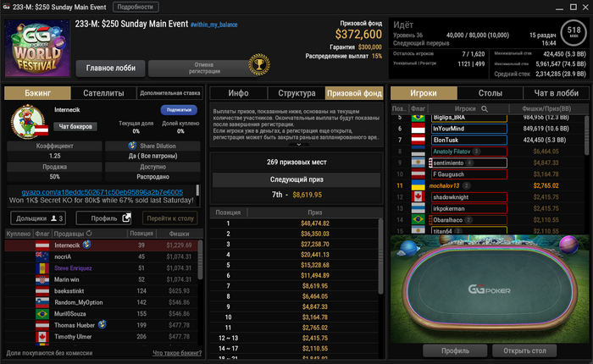The image size is (593, 364).
Task: Click the stakers person icon on Дольщики button
Action: click(53, 218)
